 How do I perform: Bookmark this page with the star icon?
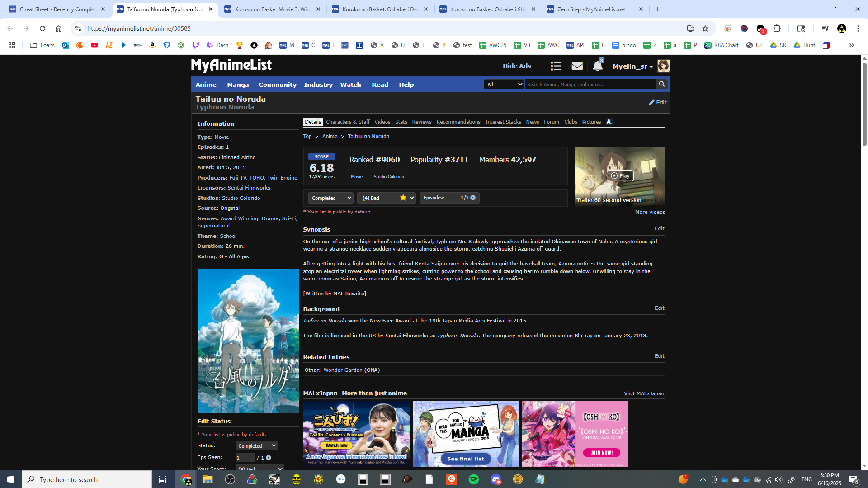(x=705, y=28)
